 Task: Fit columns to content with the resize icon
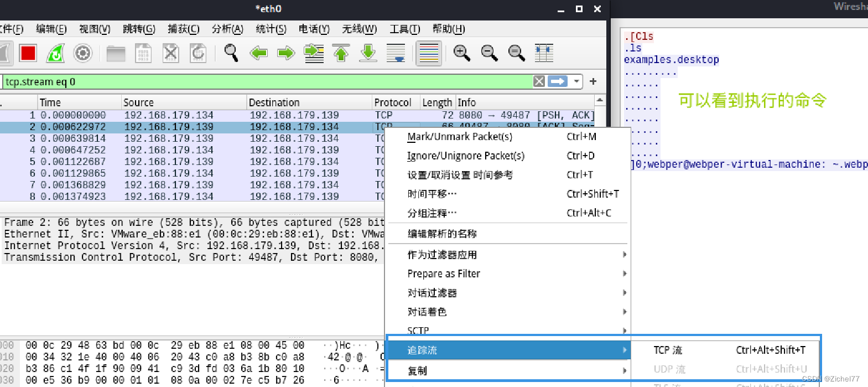click(x=544, y=53)
